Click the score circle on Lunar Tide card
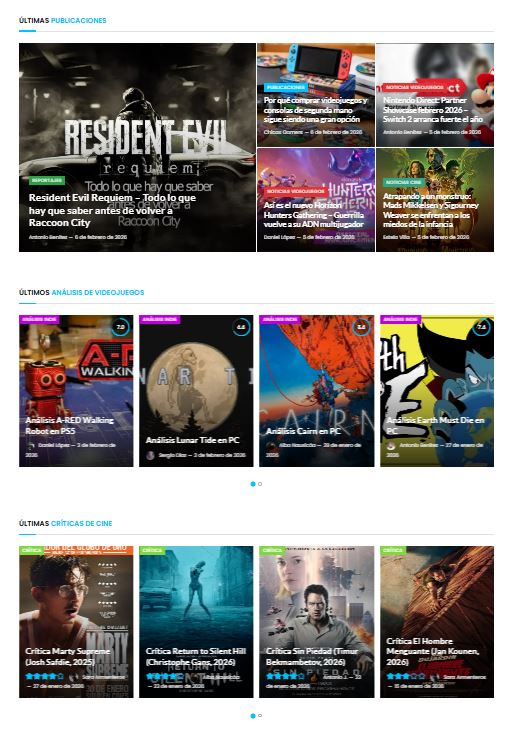 241,327
